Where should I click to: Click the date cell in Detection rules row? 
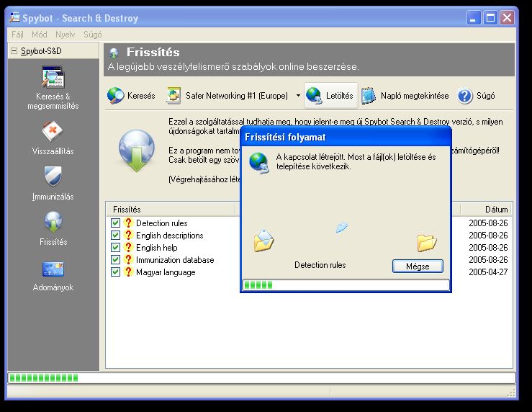[488, 223]
